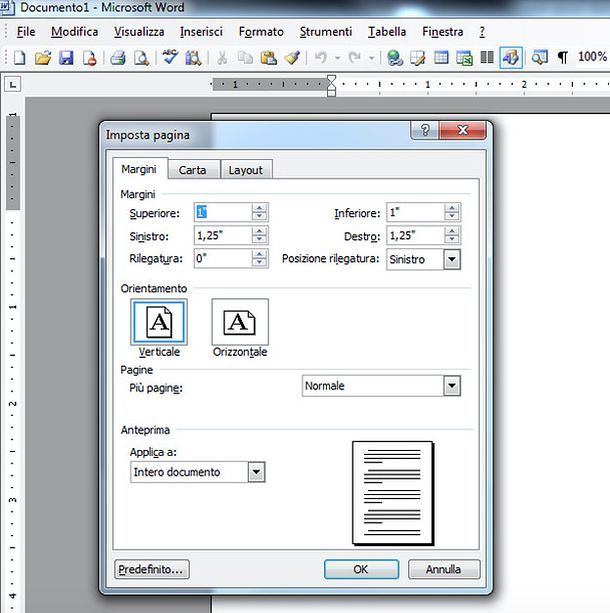Toggle Show/Hide paragraph marks icon

click(563, 58)
